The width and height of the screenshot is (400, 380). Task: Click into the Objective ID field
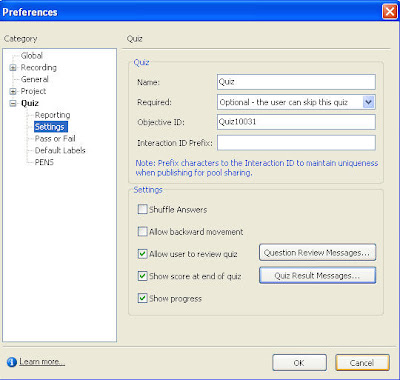pyautogui.click(x=296, y=122)
